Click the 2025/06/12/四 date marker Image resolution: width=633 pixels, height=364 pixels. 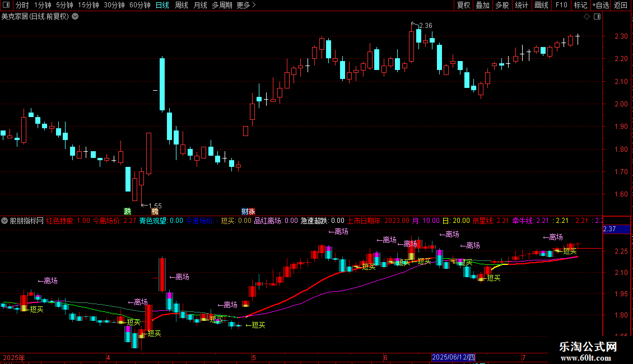(x=453, y=357)
